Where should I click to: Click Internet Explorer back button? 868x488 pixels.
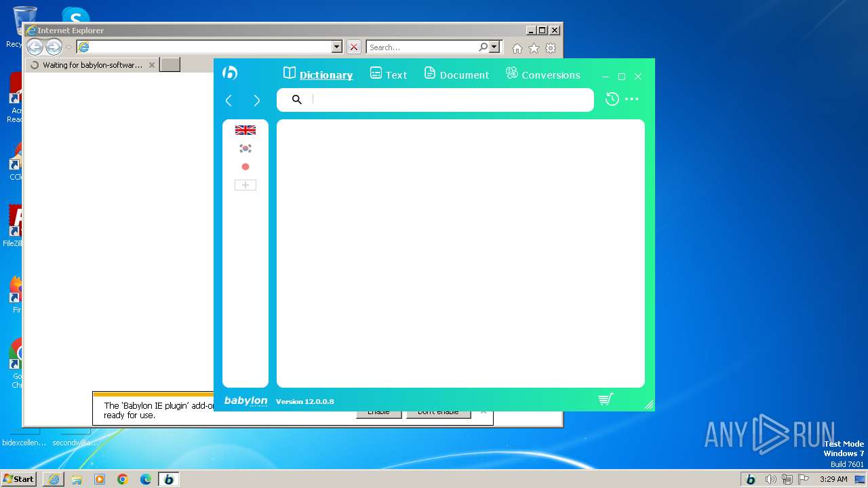point(35,47)
